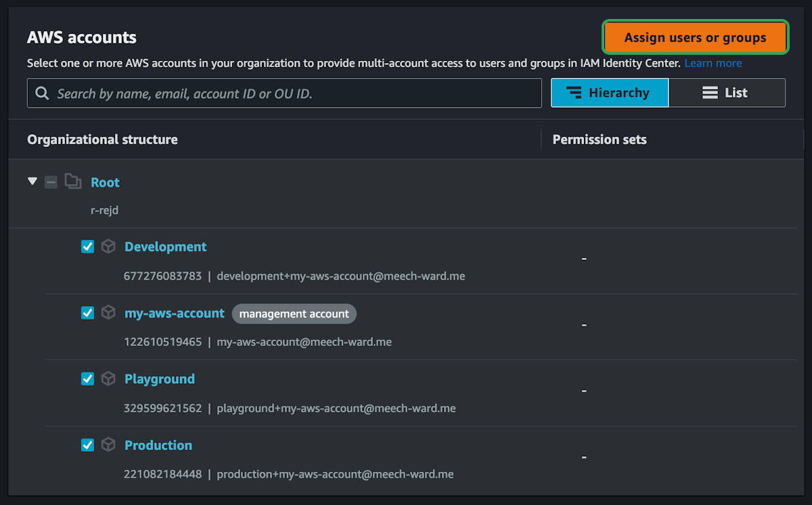Screen dimensions: 812x505
Task: Click the management account badge
Action: pyautogui.click(x=294, y=313)
